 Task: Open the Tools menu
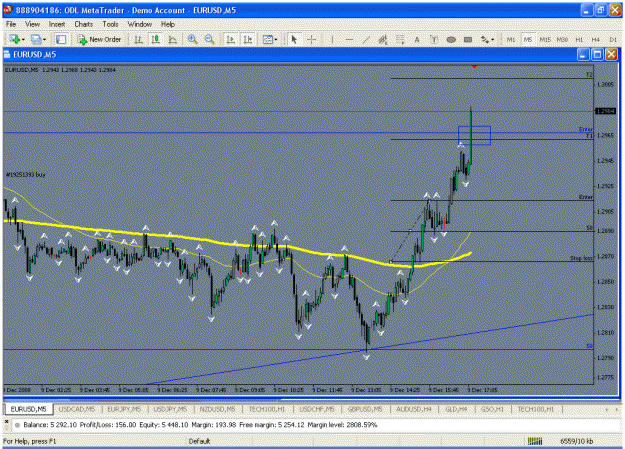point(110,24)
